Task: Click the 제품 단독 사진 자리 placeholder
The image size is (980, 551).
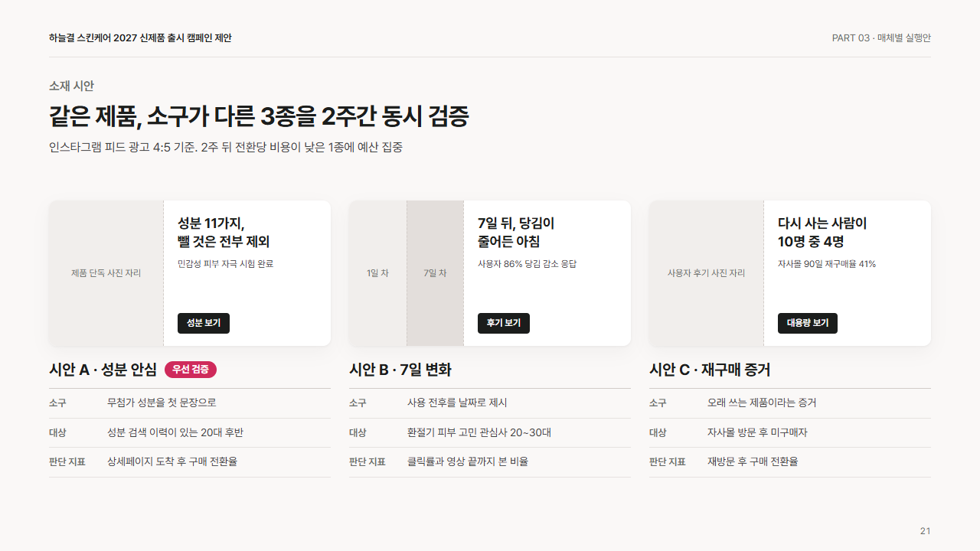Action: 106,273
